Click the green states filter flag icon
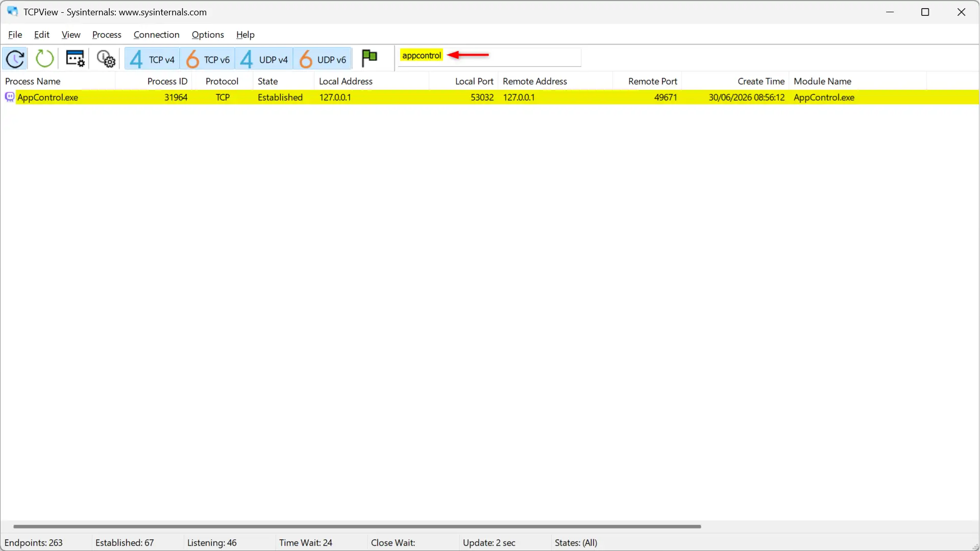The width and height of the screenshot is (980, 551). click(369, 58)
